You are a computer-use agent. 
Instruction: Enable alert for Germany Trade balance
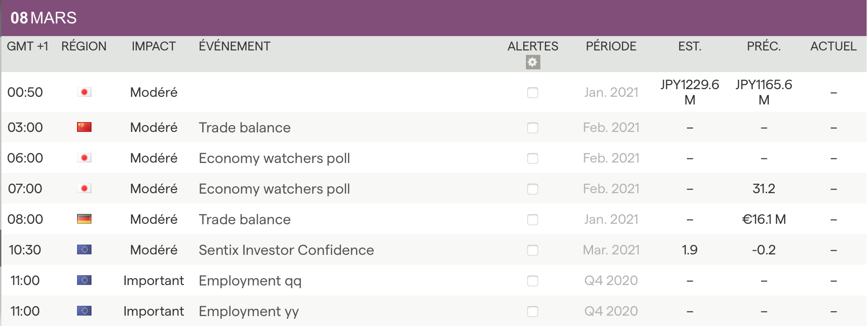click(533, 220)
